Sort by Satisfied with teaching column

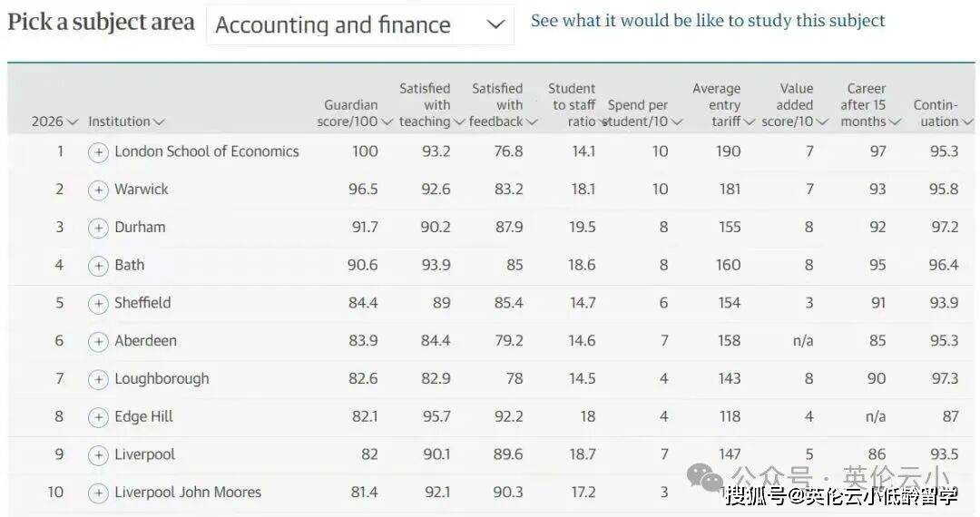point(431,105)
